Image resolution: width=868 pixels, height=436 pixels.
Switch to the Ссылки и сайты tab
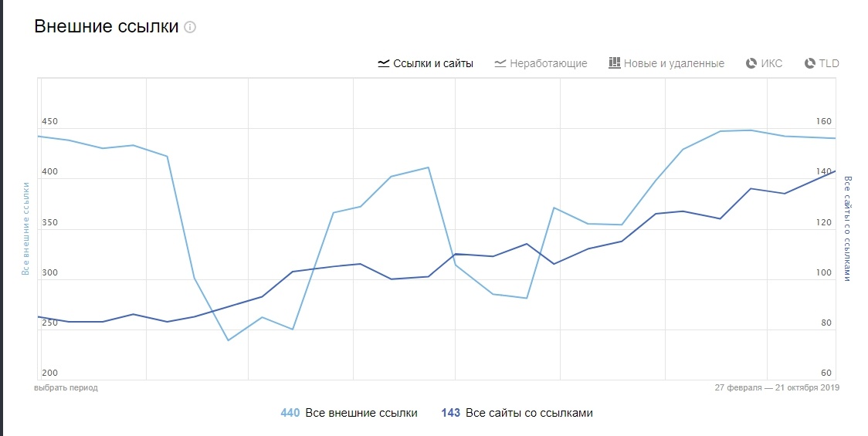click(433, 63)
